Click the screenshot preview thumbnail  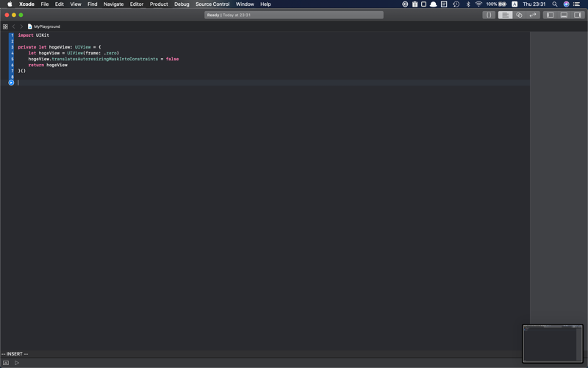[553, 344]
